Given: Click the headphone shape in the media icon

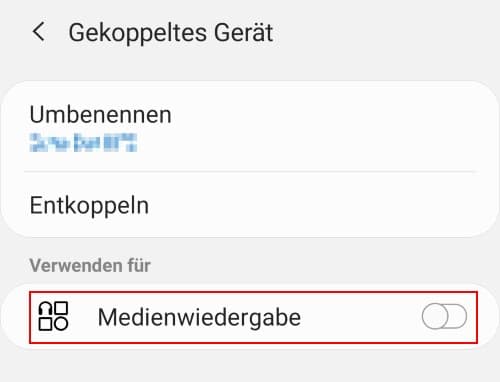Looking at the screenshot, I should pyautogui.click(x=45, y=309).
